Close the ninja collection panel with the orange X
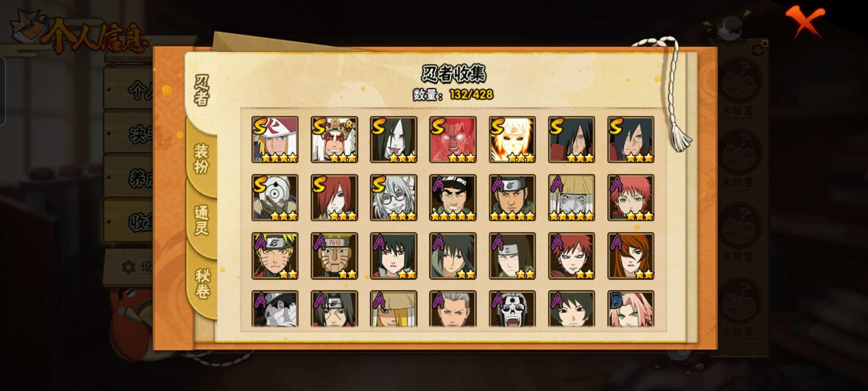 (805, 22)
